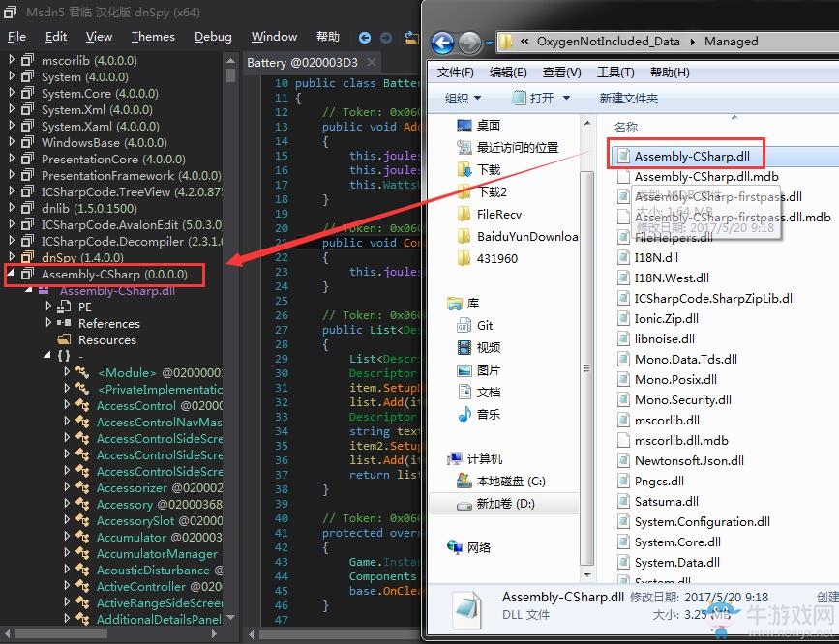Open the Themes menu in dnSpy
The width and height of the screenshot is (839, 644).
[153, 37]
